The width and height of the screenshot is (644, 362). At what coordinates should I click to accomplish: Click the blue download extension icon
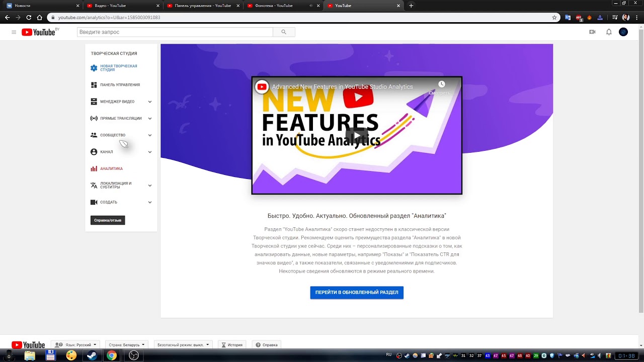(x=600, y=17)
